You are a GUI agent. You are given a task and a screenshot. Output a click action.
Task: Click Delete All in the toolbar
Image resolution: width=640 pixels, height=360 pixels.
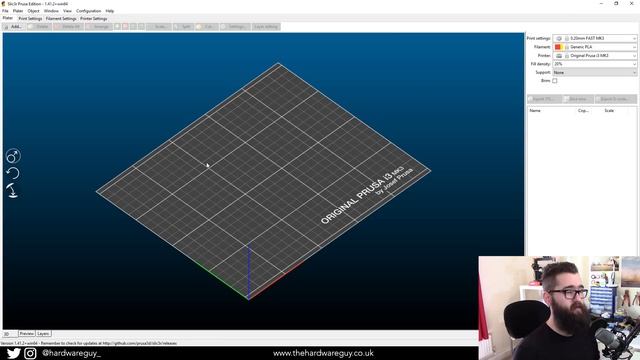tap(69, 27)
